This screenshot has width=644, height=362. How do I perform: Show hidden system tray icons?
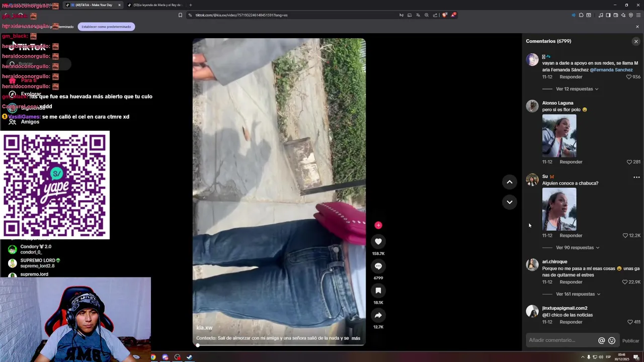click(x=583, y=357)
